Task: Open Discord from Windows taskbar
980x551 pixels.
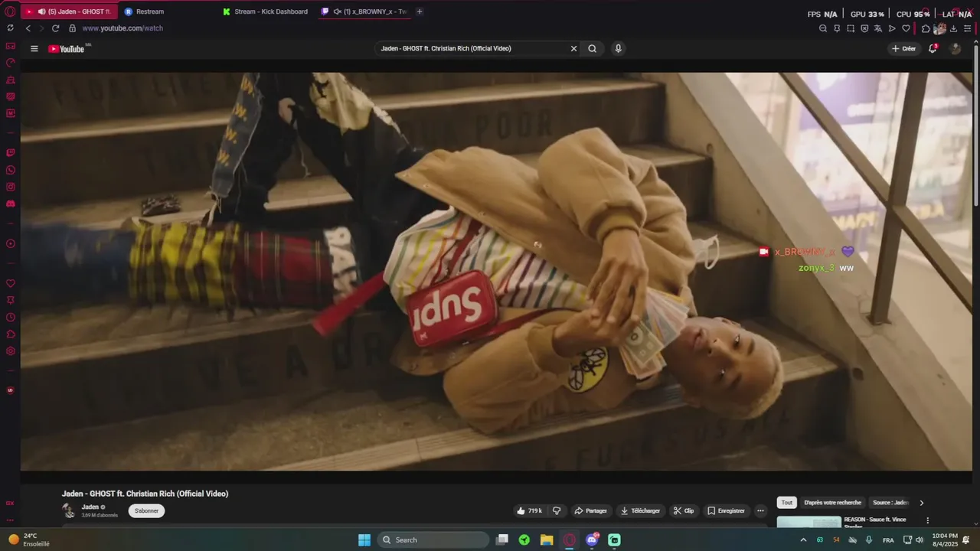Action: point(592,540)
